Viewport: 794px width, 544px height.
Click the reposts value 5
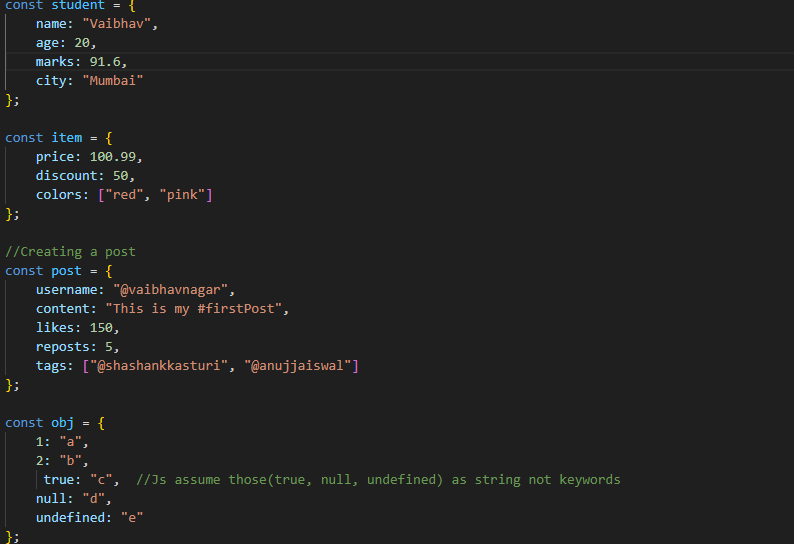tap(109, 347)
